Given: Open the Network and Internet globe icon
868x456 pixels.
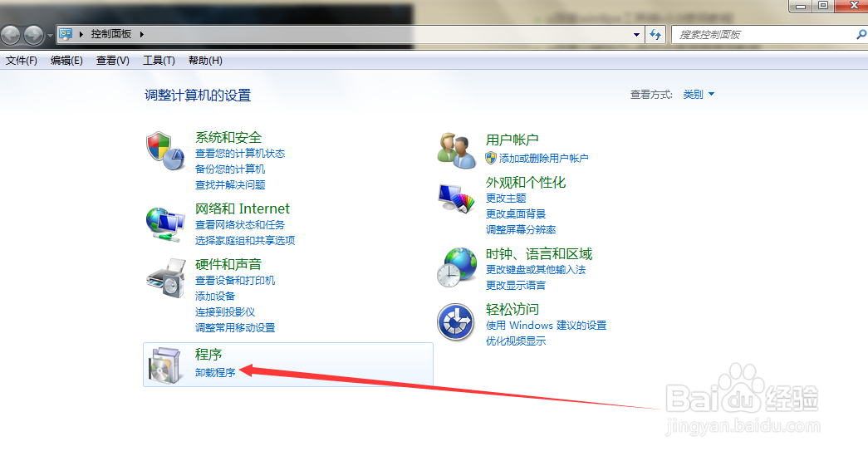Looking at the screenshot, I should pos(165,224).
